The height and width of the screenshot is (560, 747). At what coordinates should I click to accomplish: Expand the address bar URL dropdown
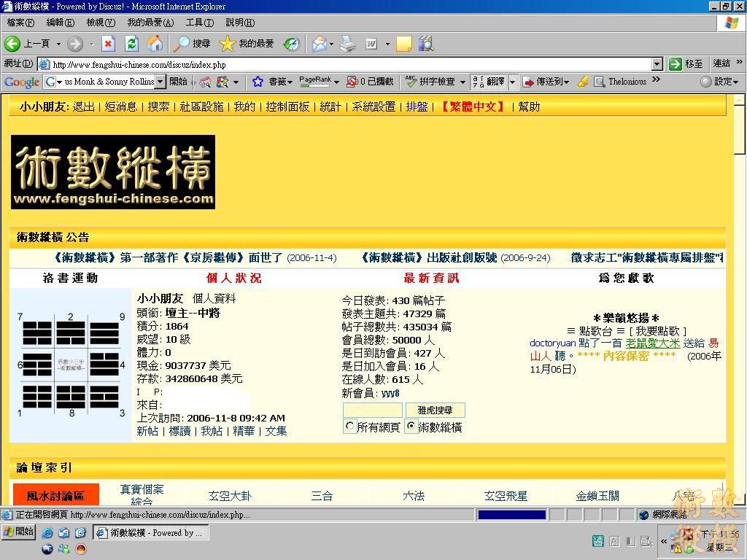[x=657, y=64]
